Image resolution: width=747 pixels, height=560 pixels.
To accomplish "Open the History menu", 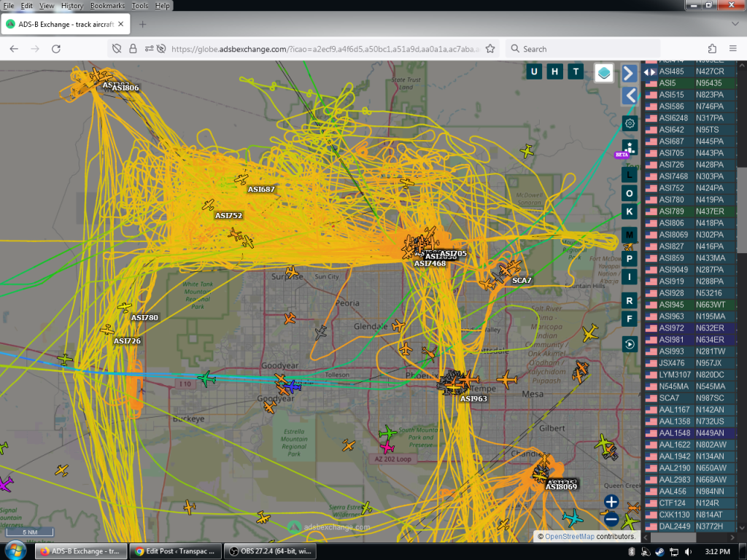I will coord(72,6).
